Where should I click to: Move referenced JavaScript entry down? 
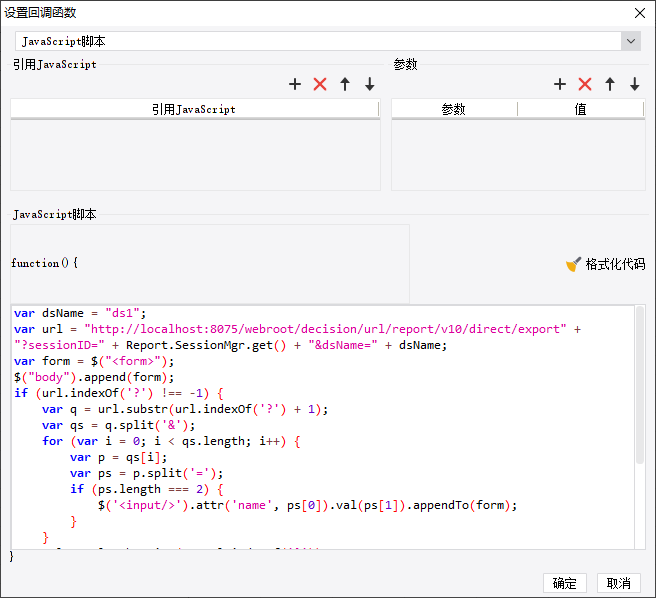point(369,84)
